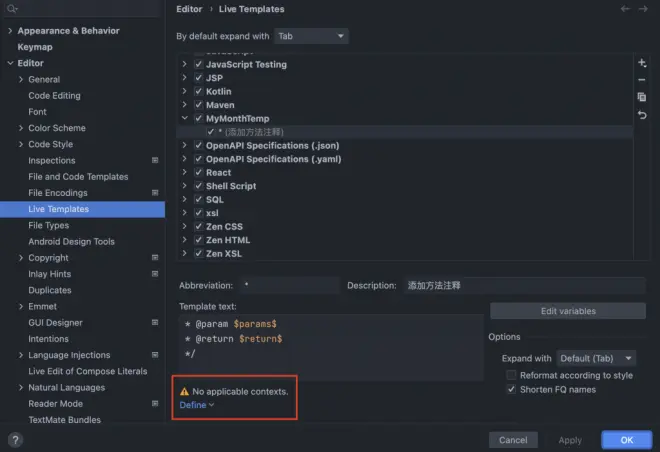This screenshot has height=452, width=660.
Task: Expand the Shell Script template group
Action: point(184,186)
